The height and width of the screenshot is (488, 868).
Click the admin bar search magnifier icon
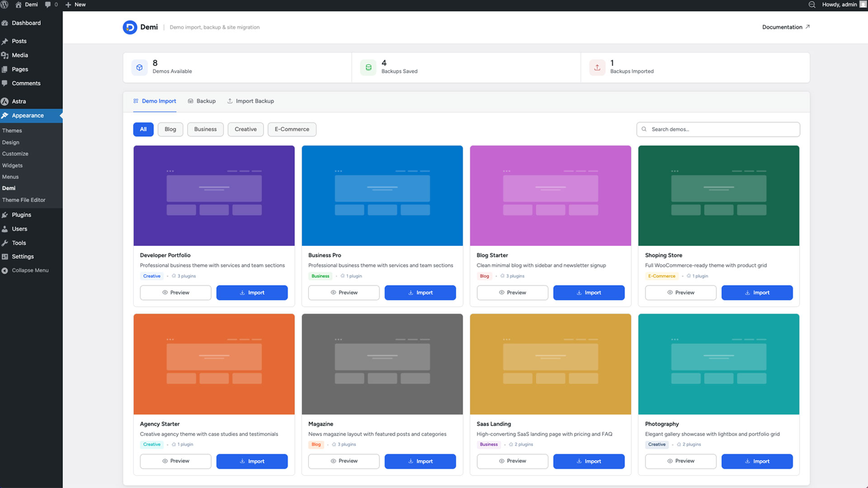pyautogui.click(x=812, y=5)
